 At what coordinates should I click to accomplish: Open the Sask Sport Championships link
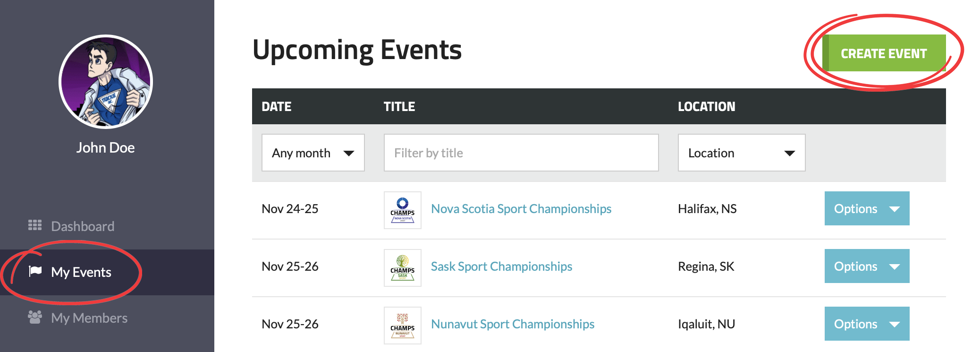point(501,266)
